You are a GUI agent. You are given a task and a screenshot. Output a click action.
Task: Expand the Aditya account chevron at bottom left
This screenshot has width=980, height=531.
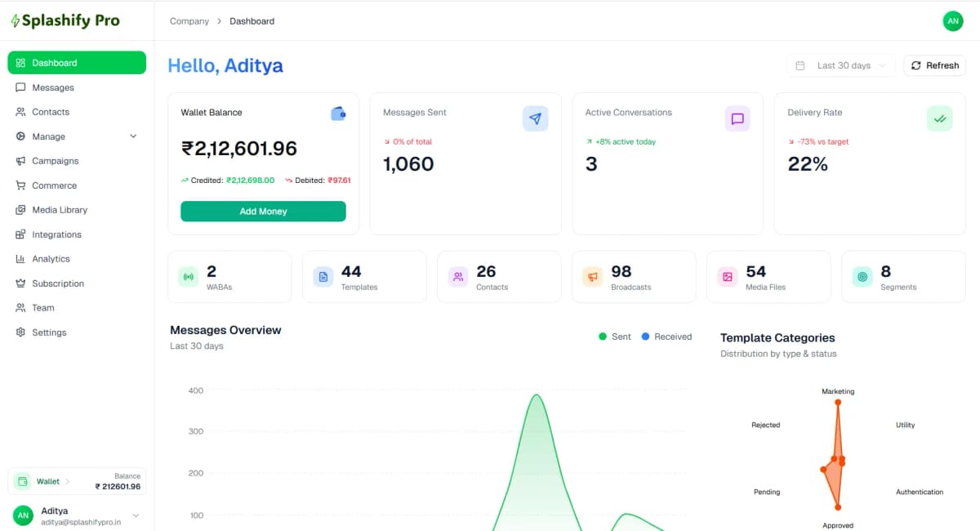tap(136, 515)
